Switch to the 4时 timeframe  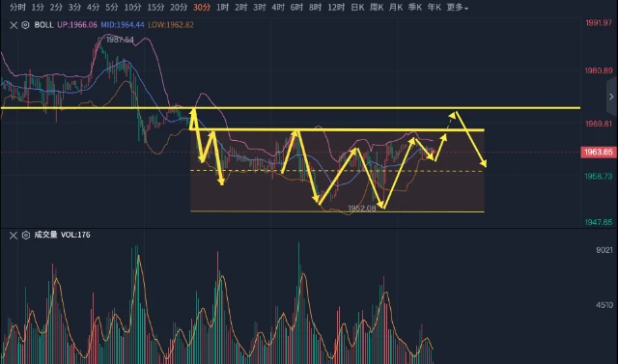coord(278,8)
